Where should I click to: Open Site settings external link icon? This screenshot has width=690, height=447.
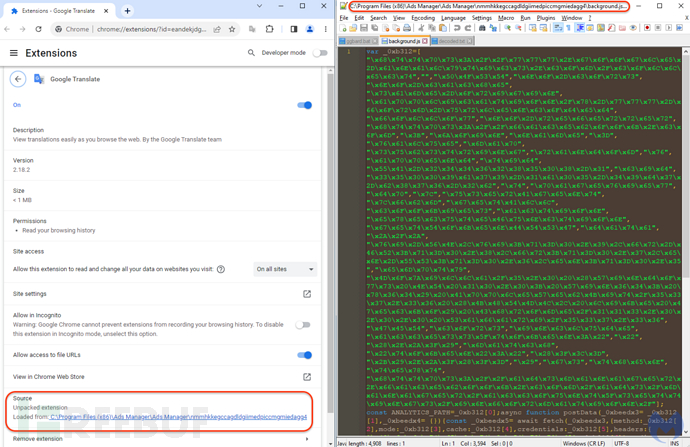(307, 294)
